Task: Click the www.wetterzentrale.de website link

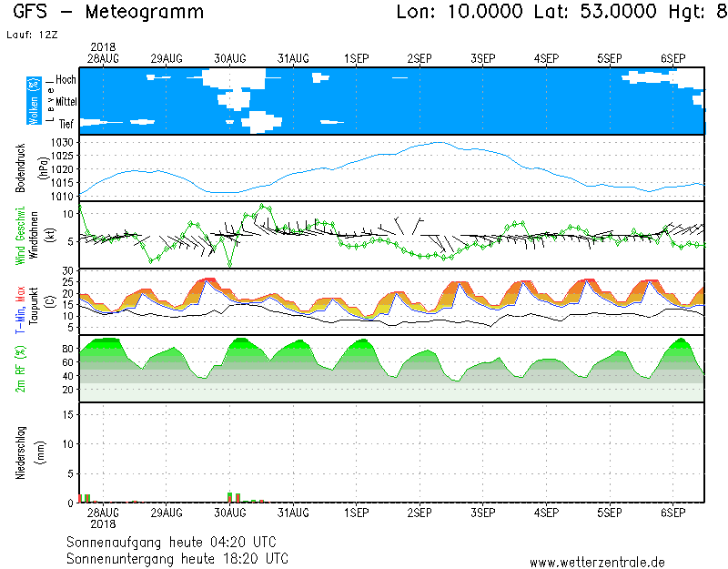Action: coord(597,563)
